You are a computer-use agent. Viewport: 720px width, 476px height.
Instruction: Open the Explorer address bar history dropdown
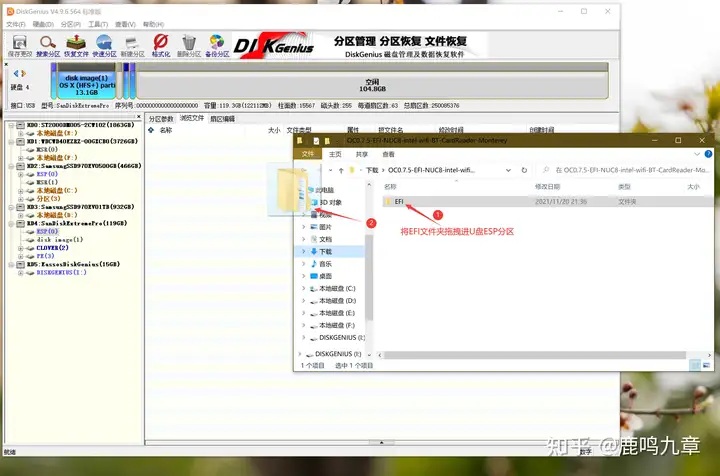pyautogui.click(x=508, y=170)
